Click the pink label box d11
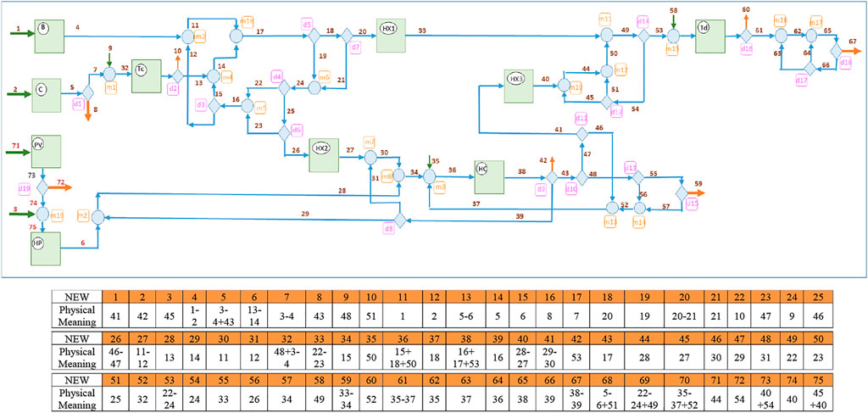 tap(581, 118)
